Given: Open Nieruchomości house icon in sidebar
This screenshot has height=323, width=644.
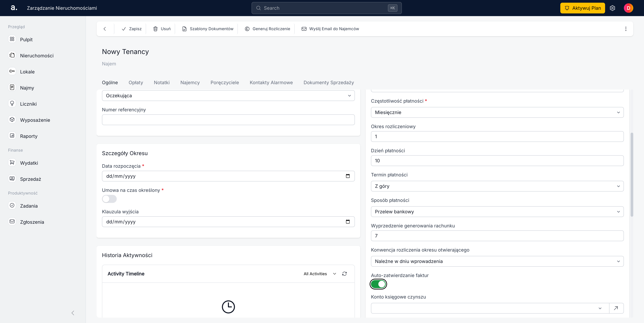Looking at the screenshot, I should [12, 55].
